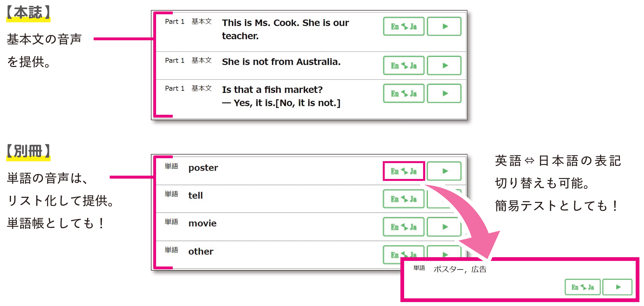Screen dimensions: 644x306
Task: Play pronunciation of the word 'poster'
Action: click(444, 171)
